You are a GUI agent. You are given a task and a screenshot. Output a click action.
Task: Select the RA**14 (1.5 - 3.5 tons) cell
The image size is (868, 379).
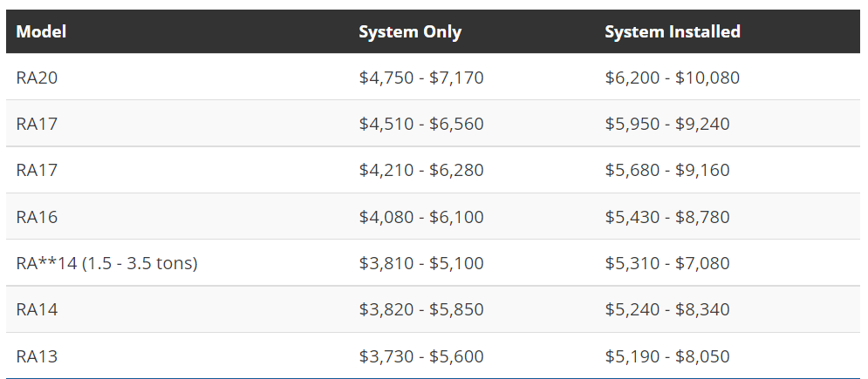[106, 262]
